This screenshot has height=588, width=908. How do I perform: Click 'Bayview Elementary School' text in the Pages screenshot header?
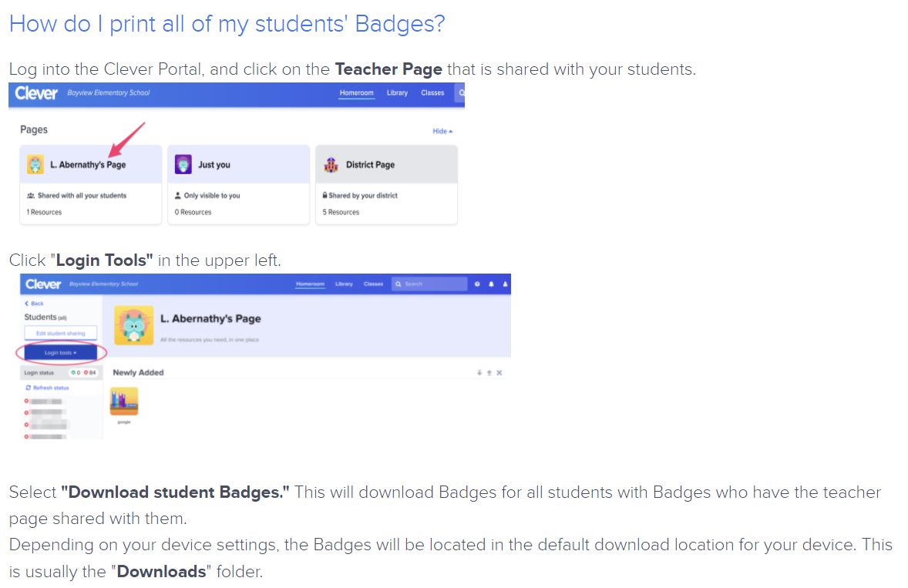click(x=109, y=92)
